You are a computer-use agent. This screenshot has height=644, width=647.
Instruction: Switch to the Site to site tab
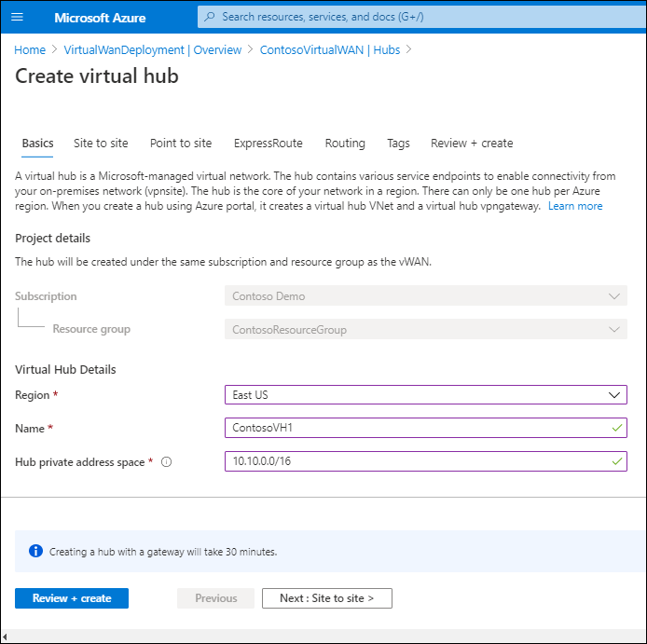coord(101,144)
